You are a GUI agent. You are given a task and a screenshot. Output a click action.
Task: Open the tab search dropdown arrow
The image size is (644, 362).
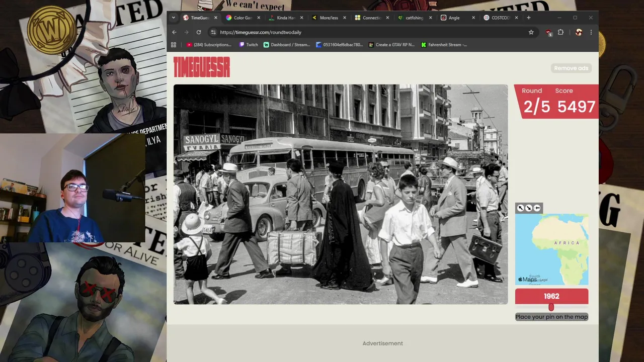pyautogui.click(x=173, y=18)
